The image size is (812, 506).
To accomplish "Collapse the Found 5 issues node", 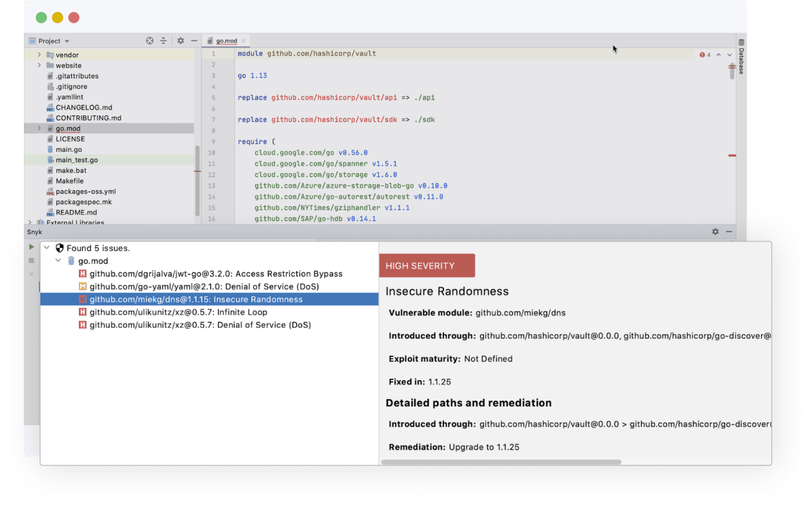I will point(46,248).
